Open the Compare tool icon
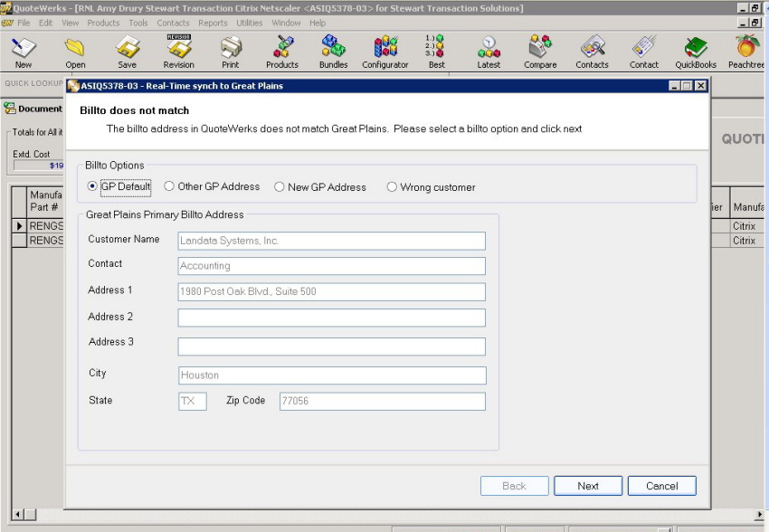The height and width of the screenshot is (532, 769). 540,52
